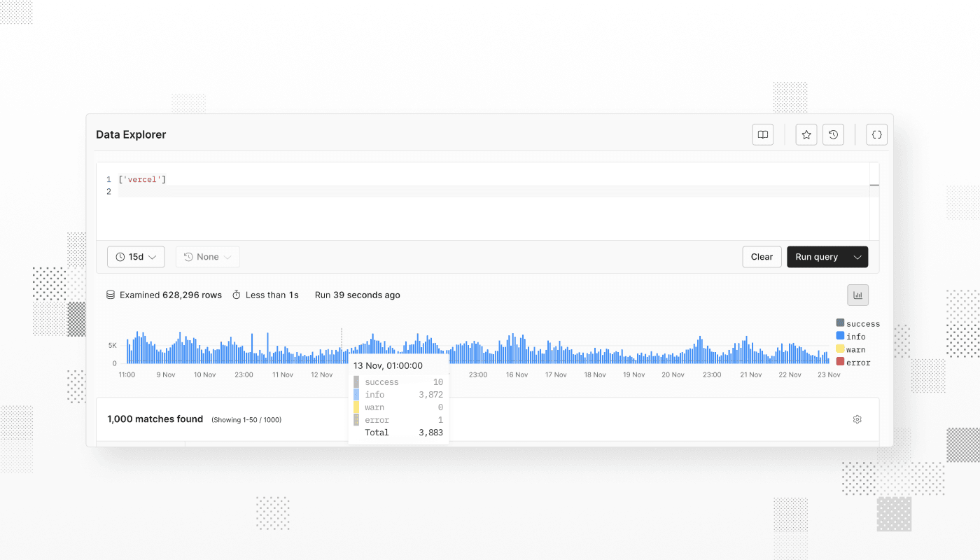Open the 15d time range dropdown
Viewport: 980px width, 560px height.
[x=136, y=257]
